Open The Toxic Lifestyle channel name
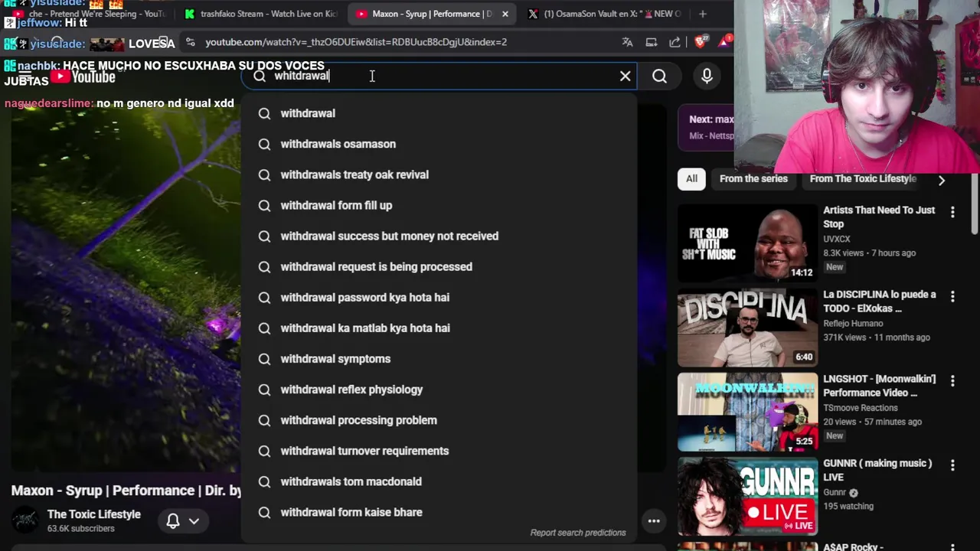Viewport: 980px width, 551px height. (94, 514)
